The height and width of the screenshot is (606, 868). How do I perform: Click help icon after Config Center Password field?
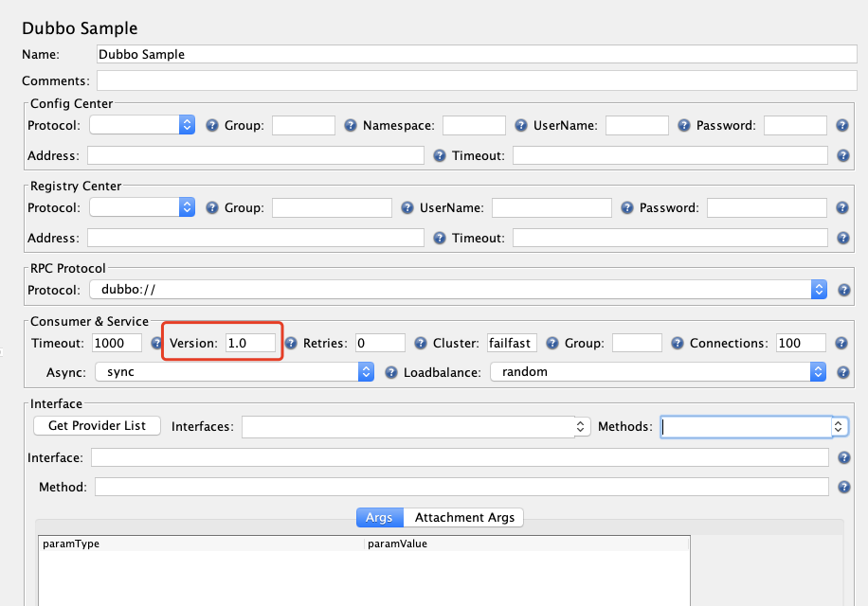click(842, 126)
